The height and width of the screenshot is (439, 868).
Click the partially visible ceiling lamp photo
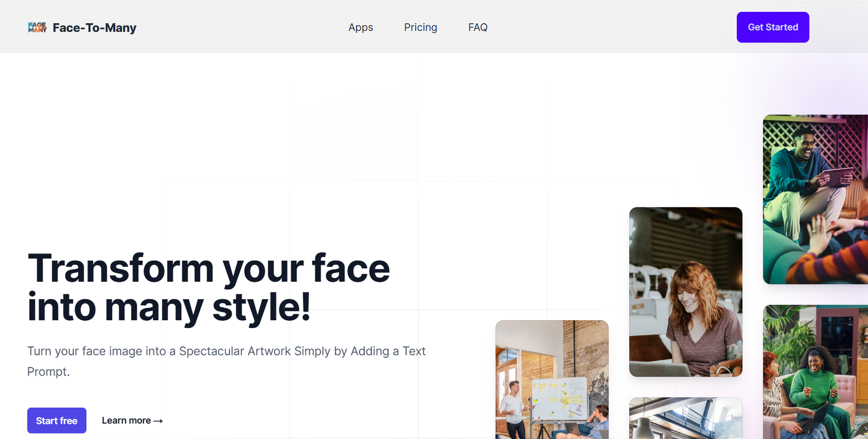tap(685, 418)
